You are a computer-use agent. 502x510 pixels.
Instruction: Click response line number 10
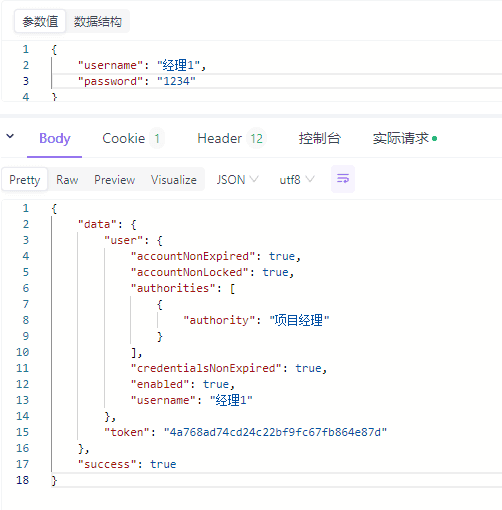point(23,352)
